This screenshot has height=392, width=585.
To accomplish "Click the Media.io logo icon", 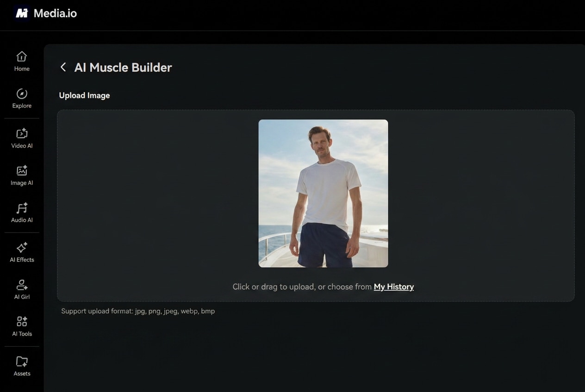I will 22,13.
